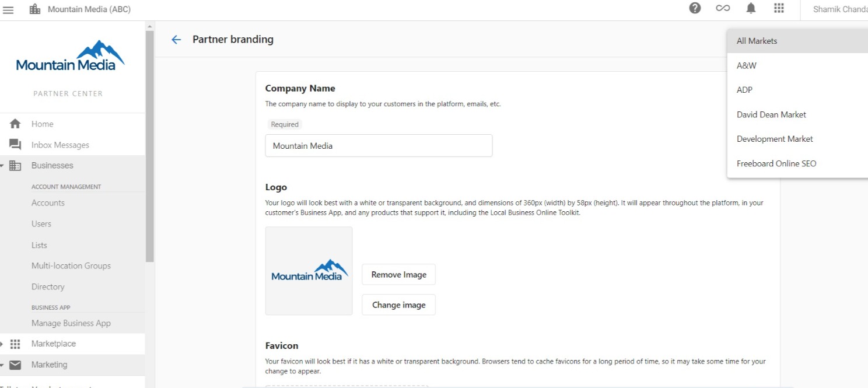Click the Change image button

pyautogui.click(x=398, y=305)
